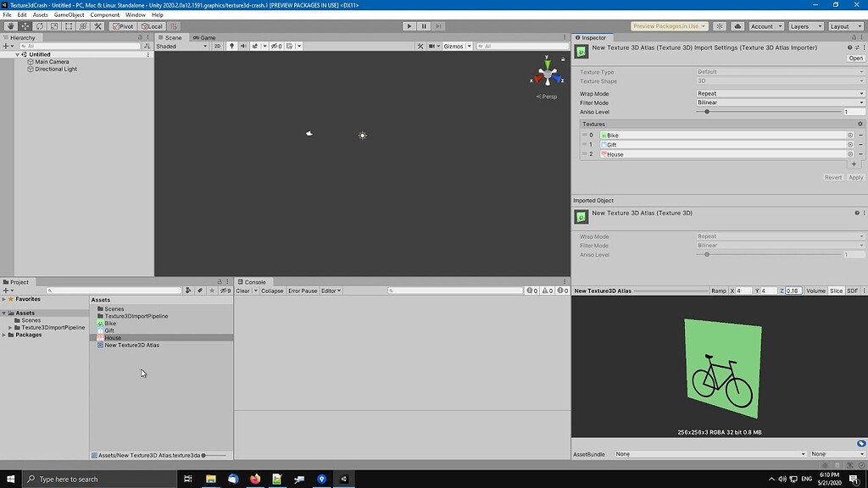Select the Rotate tool in the toolbar
The image size is (868, 488).
point(39,25)
